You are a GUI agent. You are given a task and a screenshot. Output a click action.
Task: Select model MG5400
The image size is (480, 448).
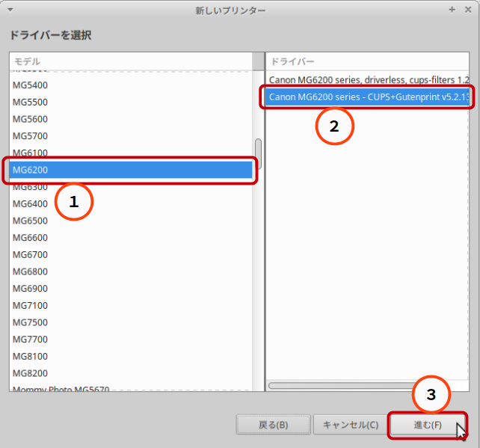tap(131, 85)
